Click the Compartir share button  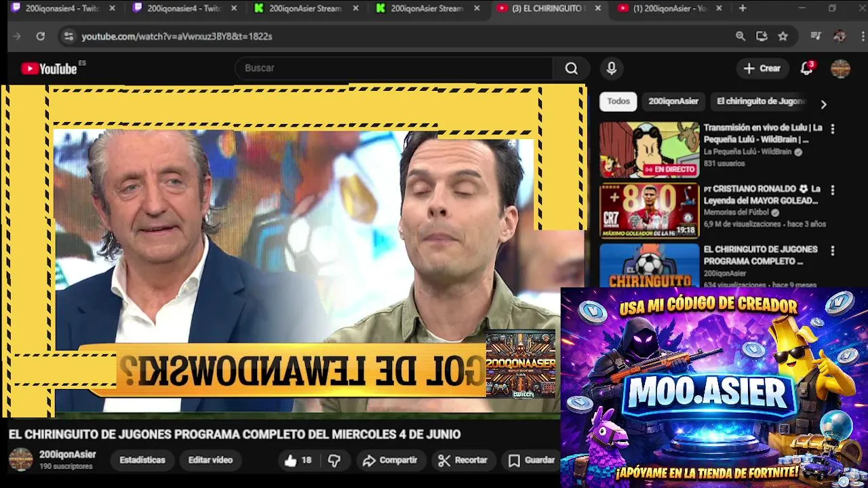tap(390, 460)
